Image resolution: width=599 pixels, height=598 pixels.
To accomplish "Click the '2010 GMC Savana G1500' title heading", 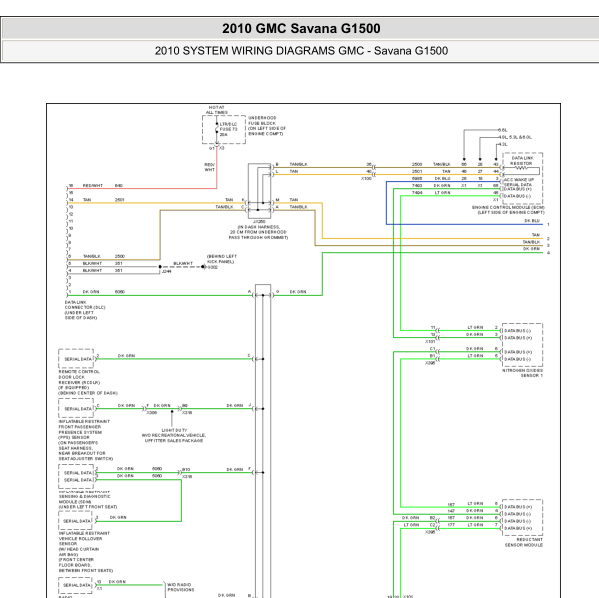I will click(301, 29).
